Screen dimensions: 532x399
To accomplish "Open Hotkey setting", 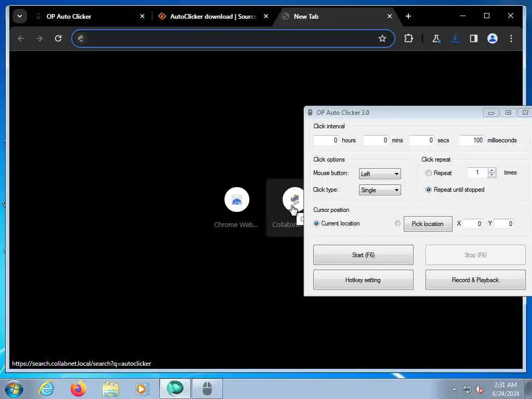I will [363, 280].
